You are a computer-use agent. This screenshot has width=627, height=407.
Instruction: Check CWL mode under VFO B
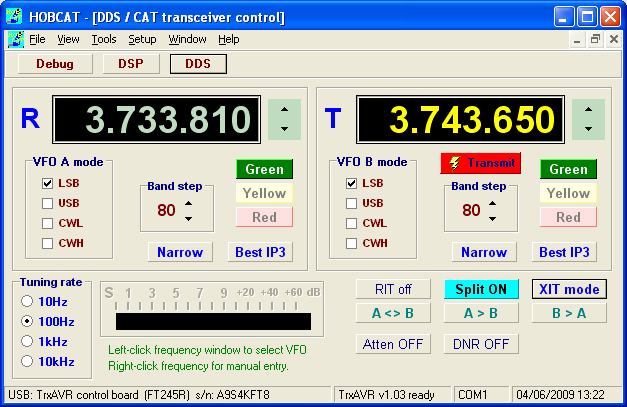coord(352,223)
